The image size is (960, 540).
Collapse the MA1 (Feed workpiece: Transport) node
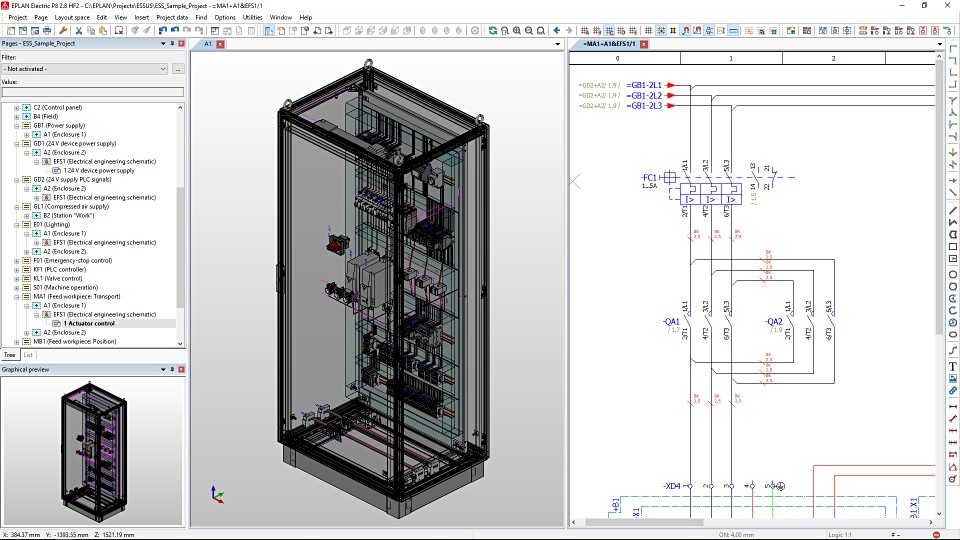tap(17, 297)
